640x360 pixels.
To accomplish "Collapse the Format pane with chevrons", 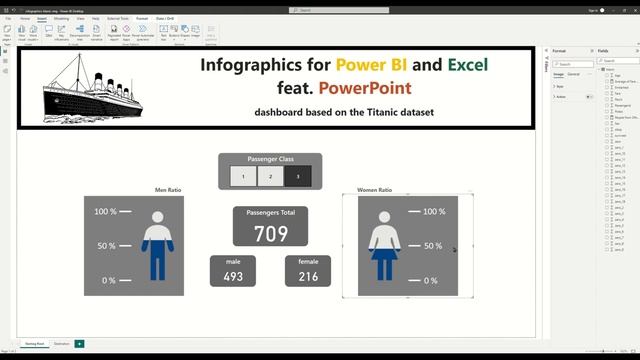I will click(592, 51).
